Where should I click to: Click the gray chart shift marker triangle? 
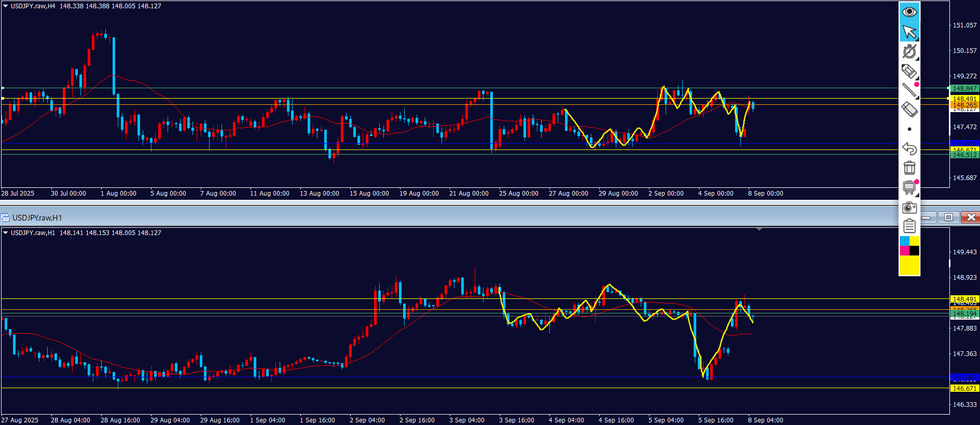pos(759,229)
